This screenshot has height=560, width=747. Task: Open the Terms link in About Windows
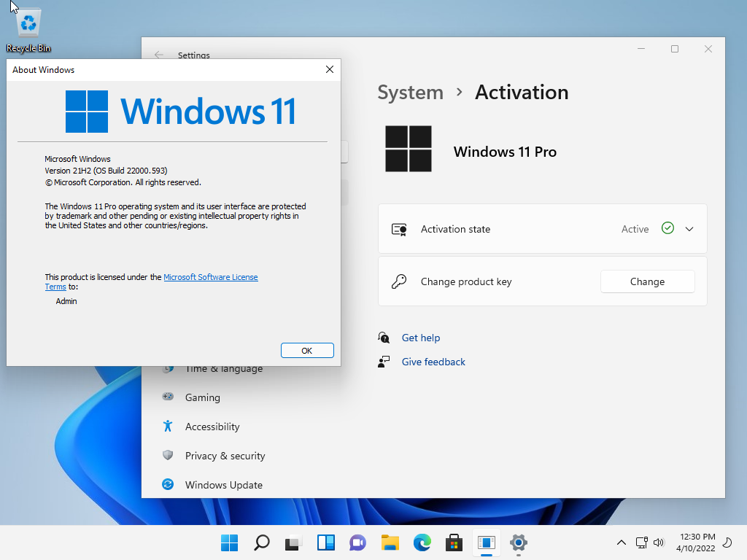pyautogui.click(x=55, y=287)
